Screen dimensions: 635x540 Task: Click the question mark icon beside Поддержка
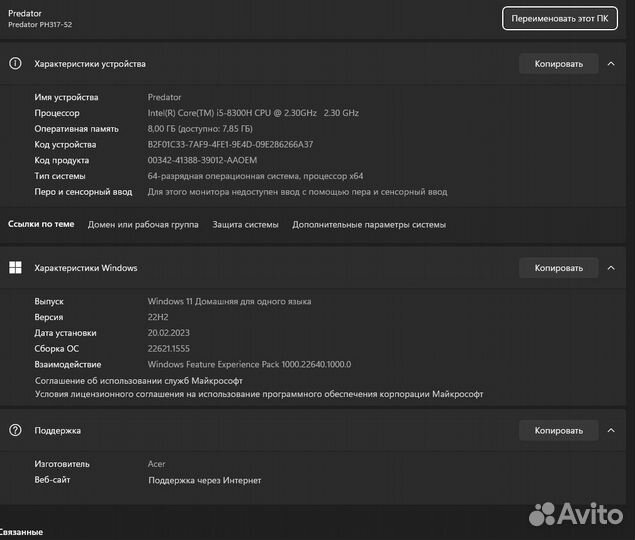pos(15,430)
